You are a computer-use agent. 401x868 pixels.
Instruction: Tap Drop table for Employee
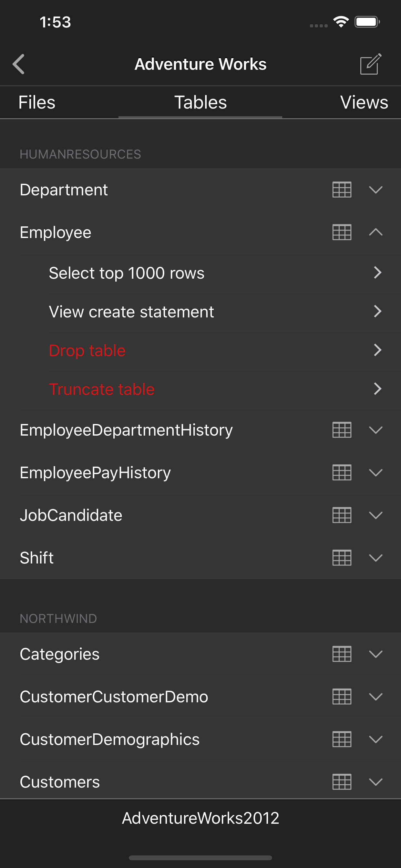coord(87,350)
